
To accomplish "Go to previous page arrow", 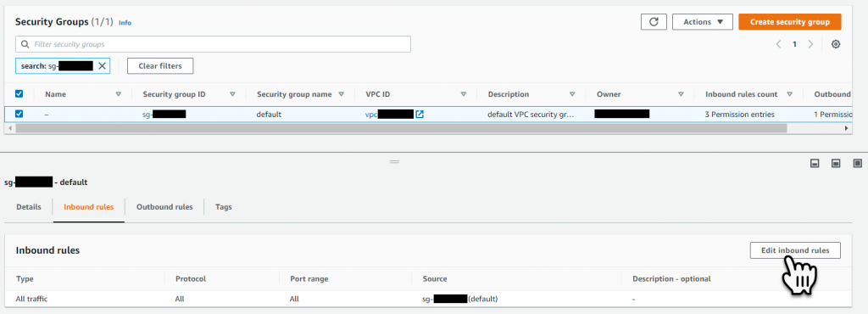I will click(778, 44).
